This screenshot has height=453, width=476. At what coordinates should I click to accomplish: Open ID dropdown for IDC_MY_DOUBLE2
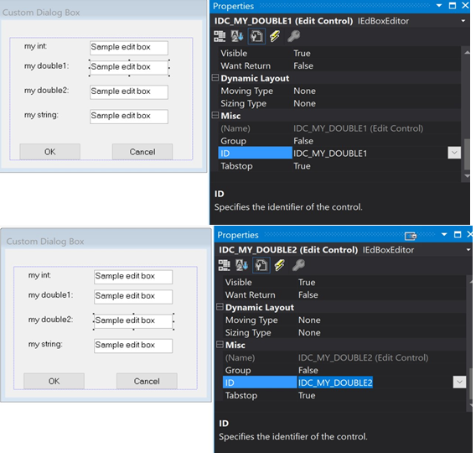coord(459,382)
